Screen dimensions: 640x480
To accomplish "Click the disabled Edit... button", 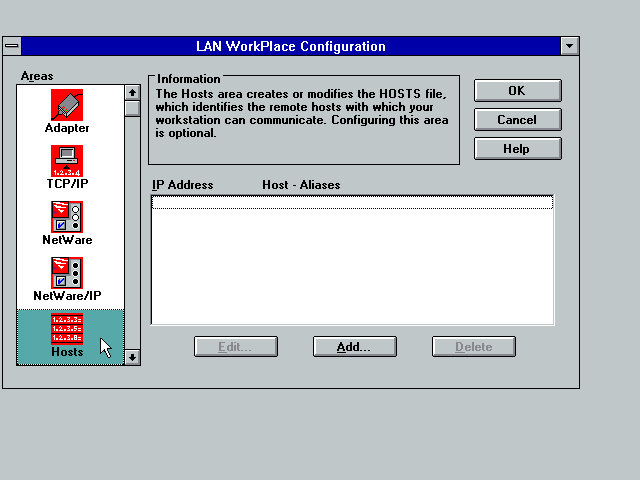I will pyautogui.click(x=236, y=347).
